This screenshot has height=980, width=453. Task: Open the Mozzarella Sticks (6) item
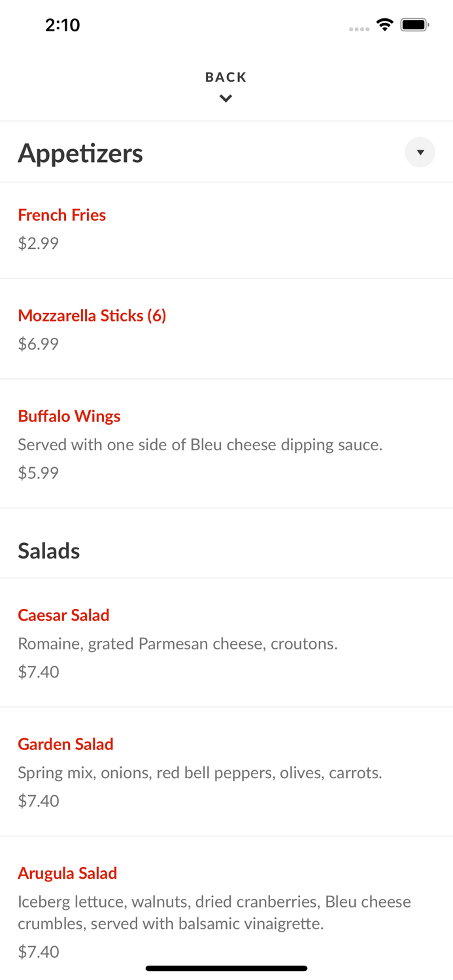point(92,316)
